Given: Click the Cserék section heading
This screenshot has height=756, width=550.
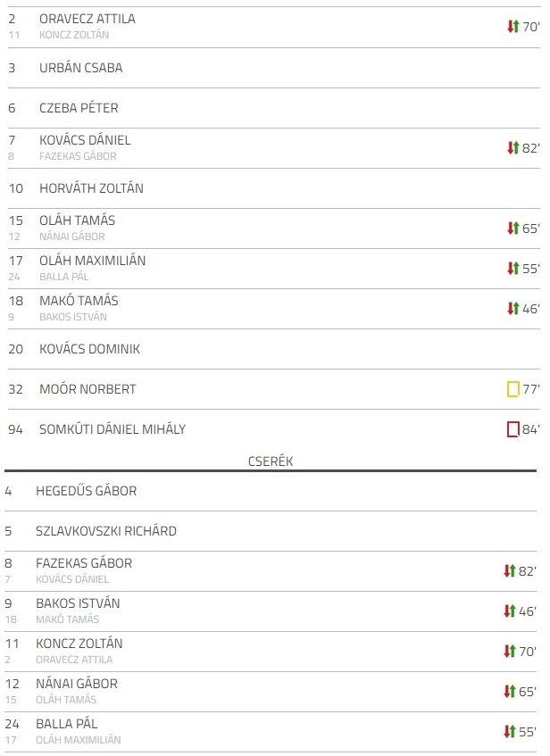Looking at the screenshot, I should point(271,461).
